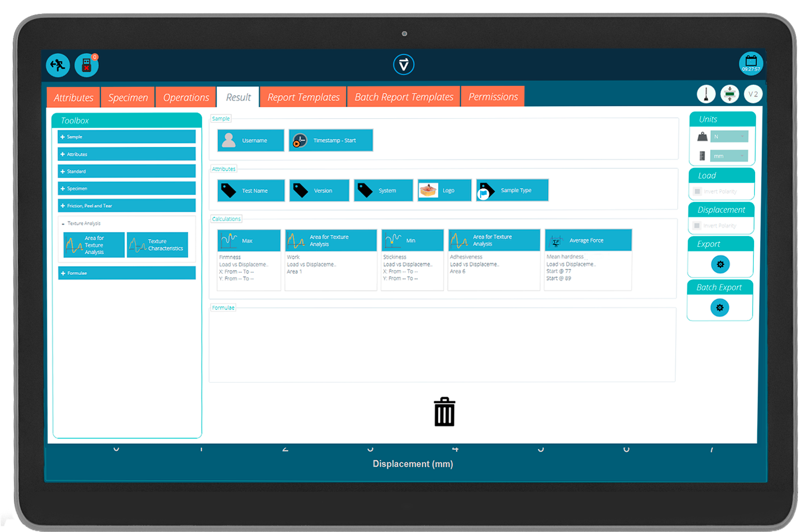Expand the Standard toolbox section
The width and height of the screenshot is (812, 532).
(x=127, y=171)
